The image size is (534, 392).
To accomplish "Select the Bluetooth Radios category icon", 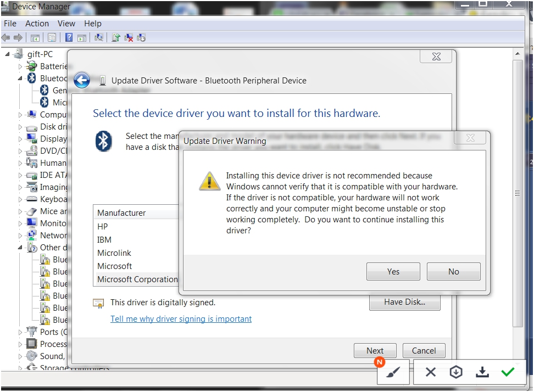I will (x=32, y=79).
